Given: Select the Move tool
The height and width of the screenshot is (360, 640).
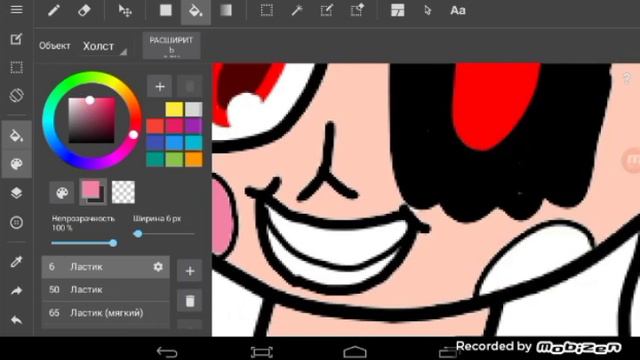Looking at the screenshot, I should pos(125,10).
